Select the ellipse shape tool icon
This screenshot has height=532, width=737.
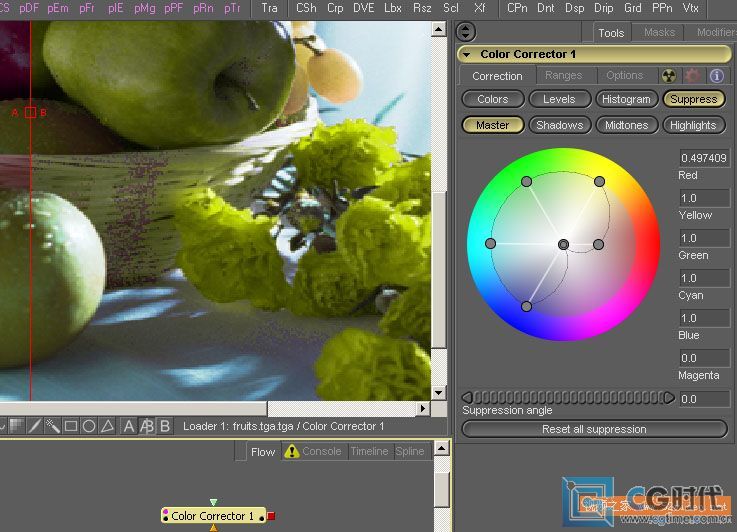89,426
